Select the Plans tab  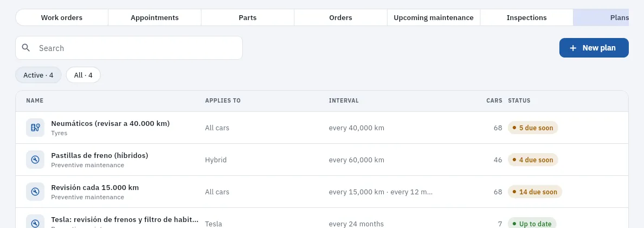[601, 18]
